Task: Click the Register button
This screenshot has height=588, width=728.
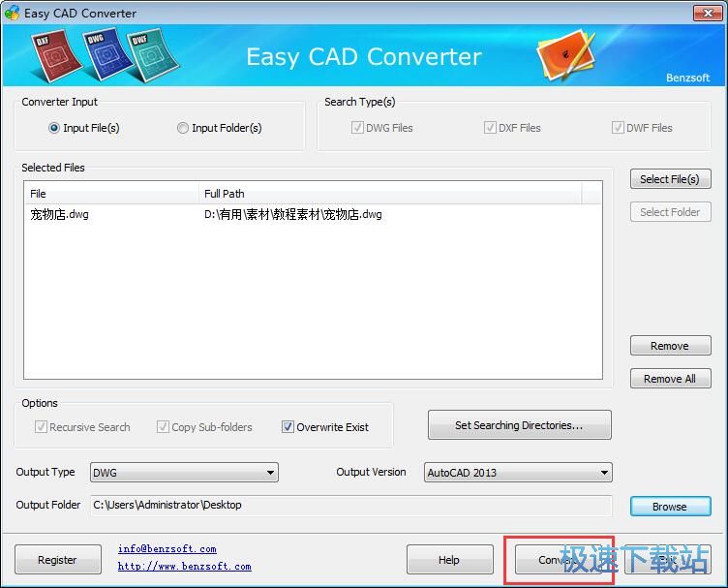Action: tap(58, 560)
